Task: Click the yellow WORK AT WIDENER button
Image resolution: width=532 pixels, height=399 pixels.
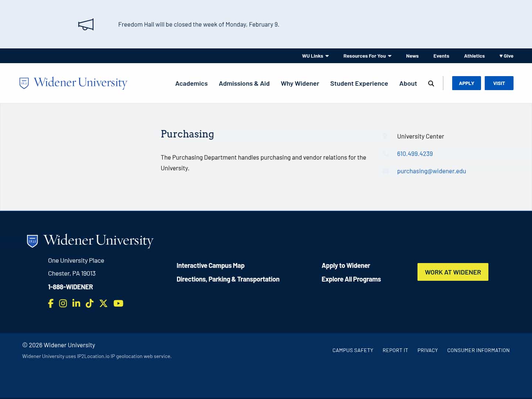Action: click(x=453, y=272)
